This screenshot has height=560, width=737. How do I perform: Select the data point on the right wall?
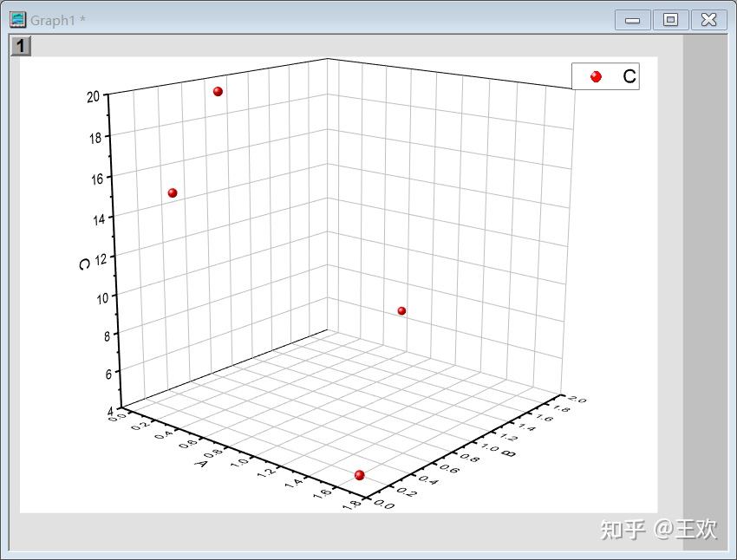pos(401,311)
